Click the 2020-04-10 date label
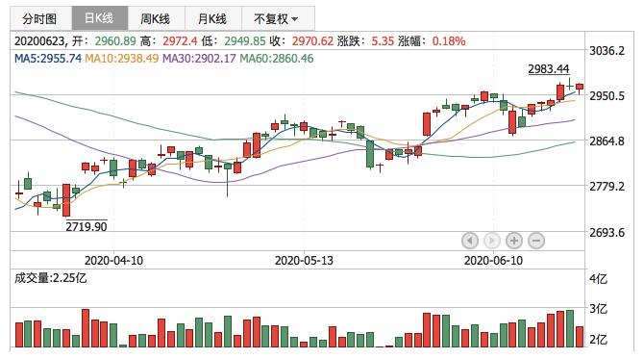This screenshot has height=359, width=644. tap(113, 260)
